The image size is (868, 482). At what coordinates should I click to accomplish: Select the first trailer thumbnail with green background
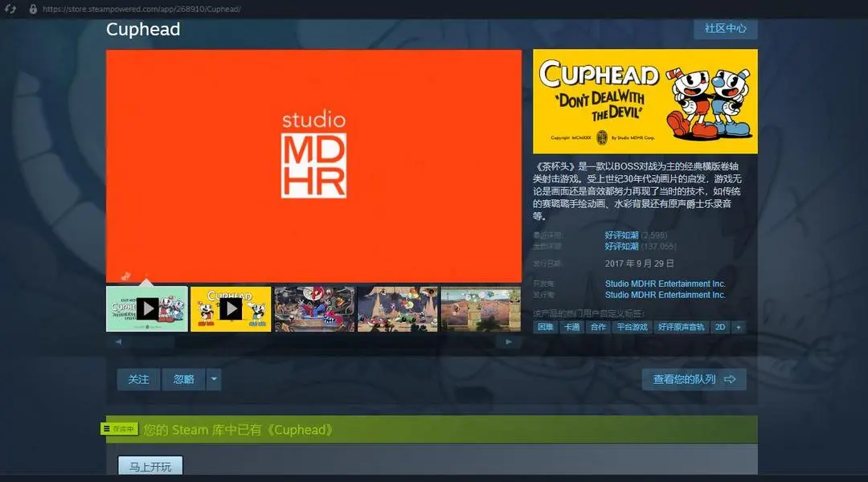[147, 308]
